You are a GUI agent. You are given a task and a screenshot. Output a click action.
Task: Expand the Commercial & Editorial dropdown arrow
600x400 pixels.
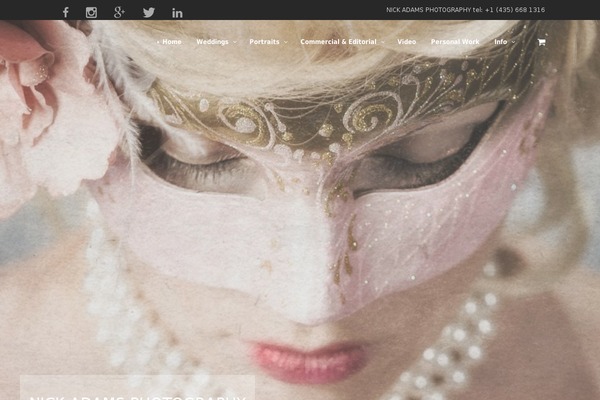pos(383,42)
